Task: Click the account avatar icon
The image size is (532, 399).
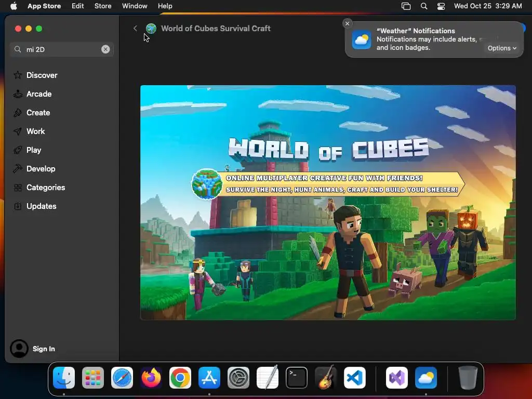Action: click(x=19, y=349)
